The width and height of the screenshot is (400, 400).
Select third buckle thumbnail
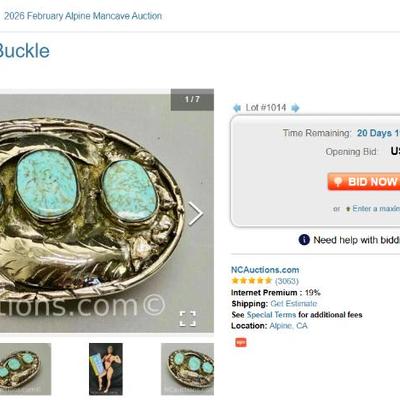pos(187,369)
